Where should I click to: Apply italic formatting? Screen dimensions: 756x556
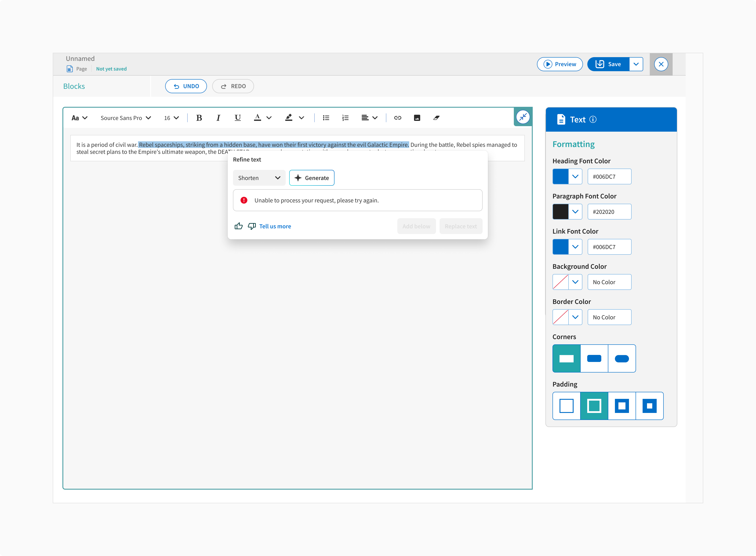click(x=218, y=118)
